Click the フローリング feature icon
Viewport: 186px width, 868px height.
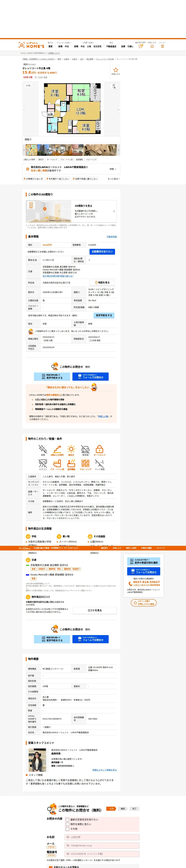[x=85, y=465]
